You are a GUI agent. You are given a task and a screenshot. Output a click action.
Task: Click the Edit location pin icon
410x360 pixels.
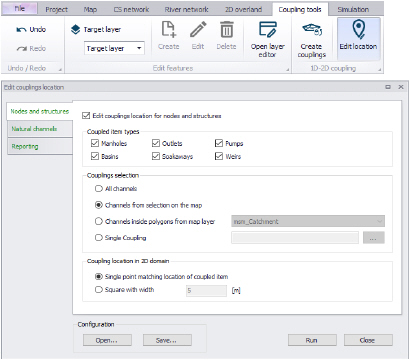point(358,29)
